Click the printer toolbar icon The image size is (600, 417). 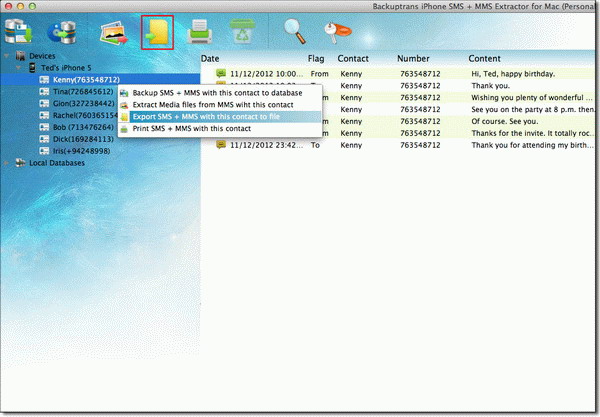pyautogui.click(x=200, y=32)
